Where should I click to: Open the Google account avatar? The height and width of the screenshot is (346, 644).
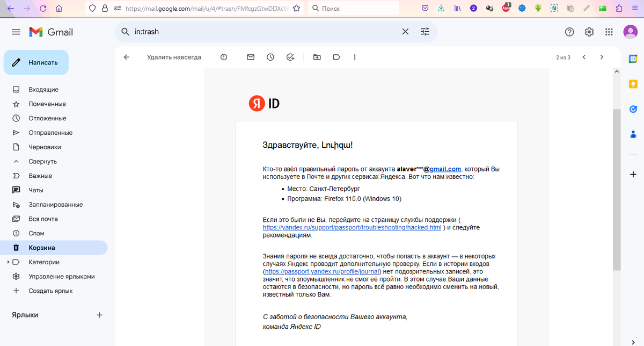(630, 32)
